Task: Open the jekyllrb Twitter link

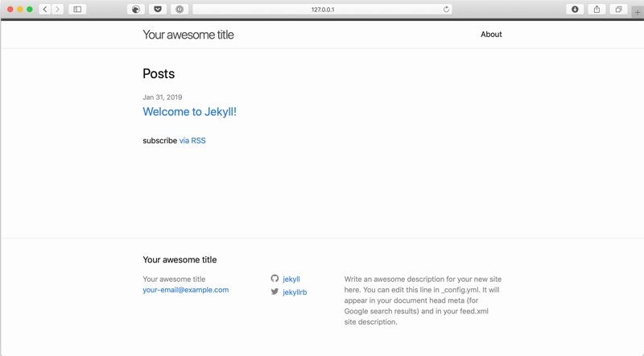Action: tap(295, 292)
